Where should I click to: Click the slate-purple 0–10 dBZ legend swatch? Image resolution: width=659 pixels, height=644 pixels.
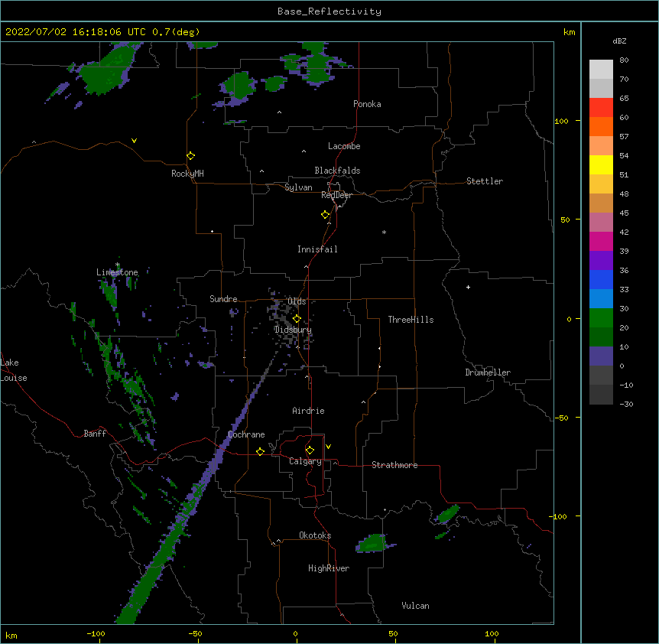click(x=601, y=356)
